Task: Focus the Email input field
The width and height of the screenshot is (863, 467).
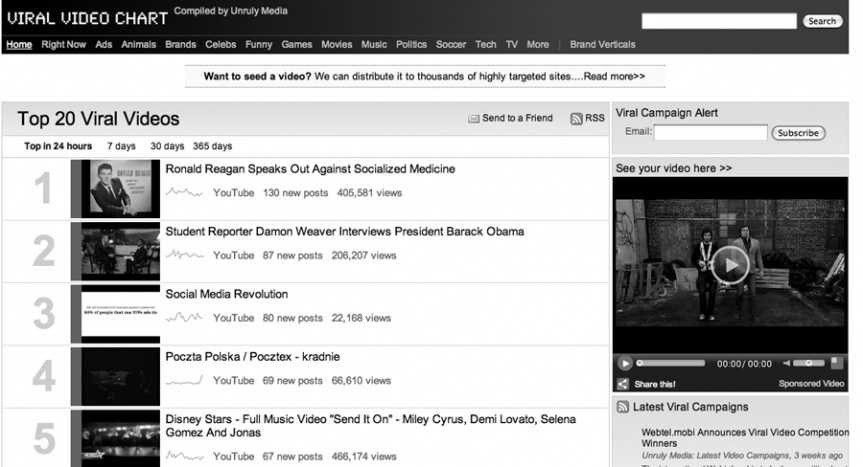Action: pyautogui.click(x=711, y=132)
